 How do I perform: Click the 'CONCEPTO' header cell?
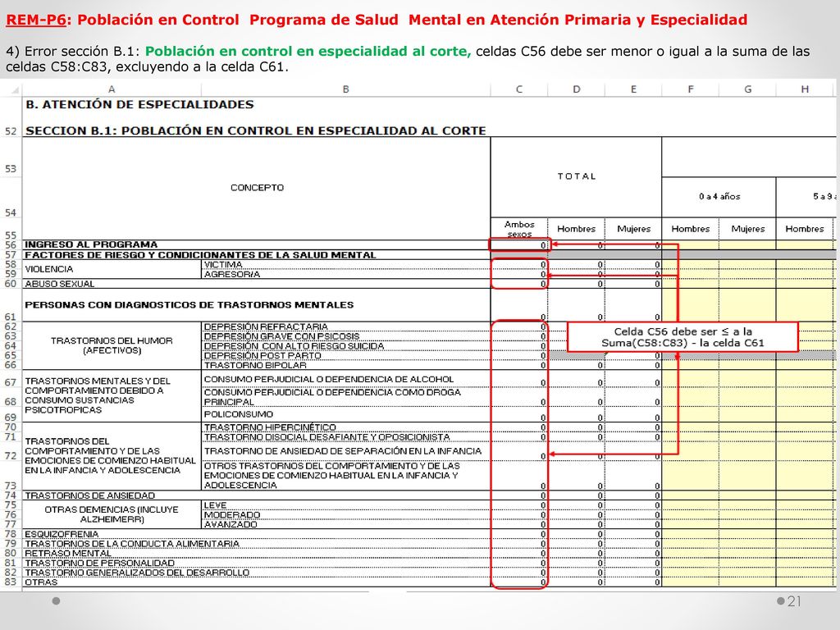[x=257, y=188]
